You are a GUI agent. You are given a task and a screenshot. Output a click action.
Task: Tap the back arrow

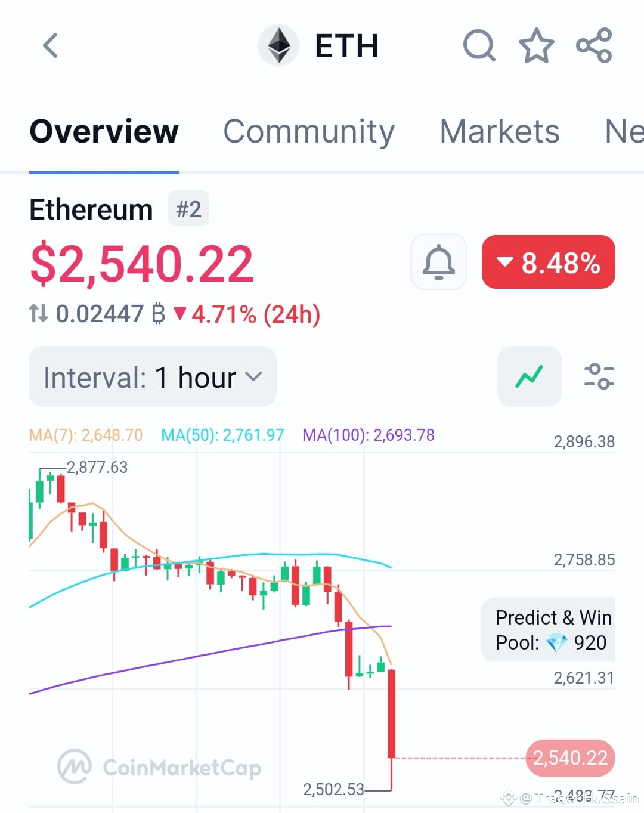[50, 45]
